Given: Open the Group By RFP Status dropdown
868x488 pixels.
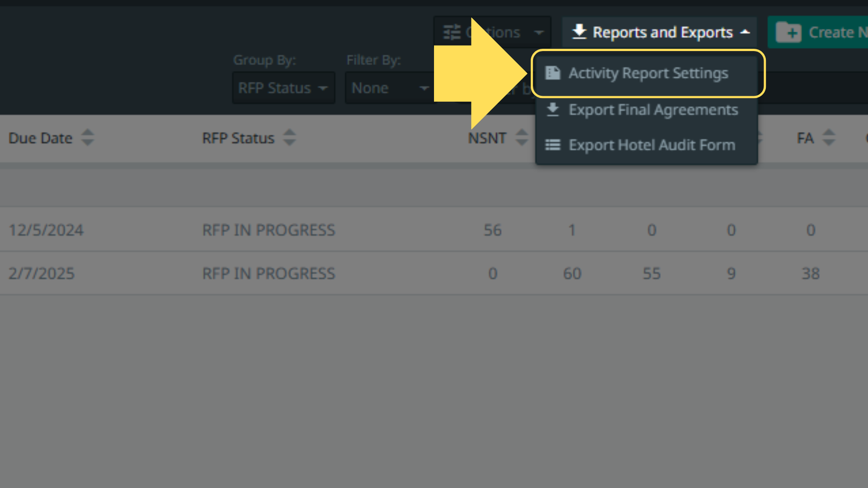Looking at the screenshot, I should click(x=283, y=88).
